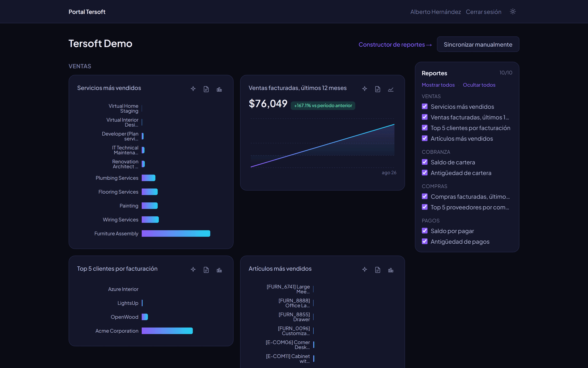The image size is (588, 368).
Task: Click the Wiring Services bar label
Action: coord(121,220)
